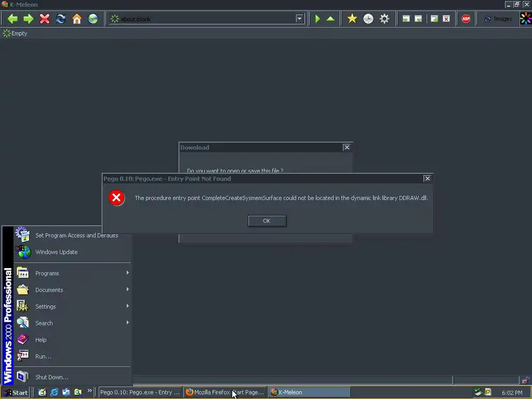
Task: Click the colorful K-Meleon throbber icon
Action: pyautogui.click(x=526, y=19)
